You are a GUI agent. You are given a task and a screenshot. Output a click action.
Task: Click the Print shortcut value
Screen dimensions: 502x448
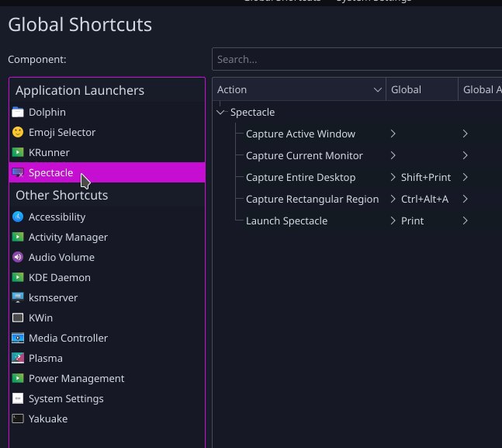click(x=412, y=221)
